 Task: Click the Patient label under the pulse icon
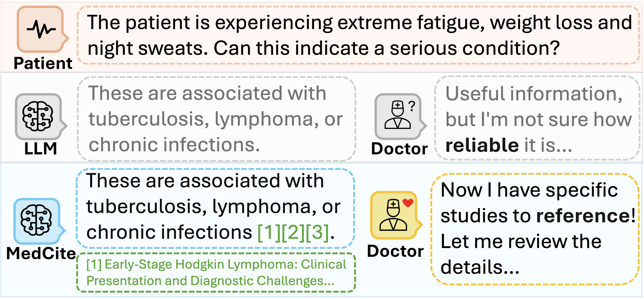[x=43, y=63]
